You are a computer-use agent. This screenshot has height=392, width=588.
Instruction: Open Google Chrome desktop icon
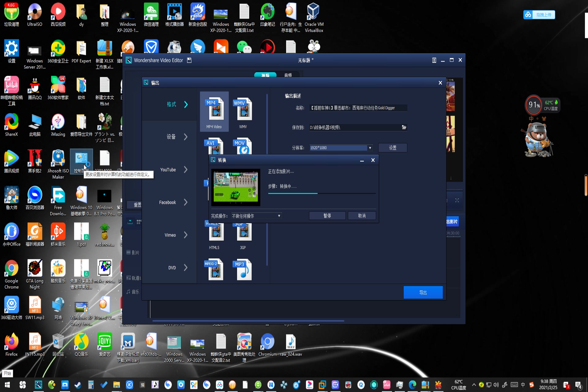(x=11, y=274)
